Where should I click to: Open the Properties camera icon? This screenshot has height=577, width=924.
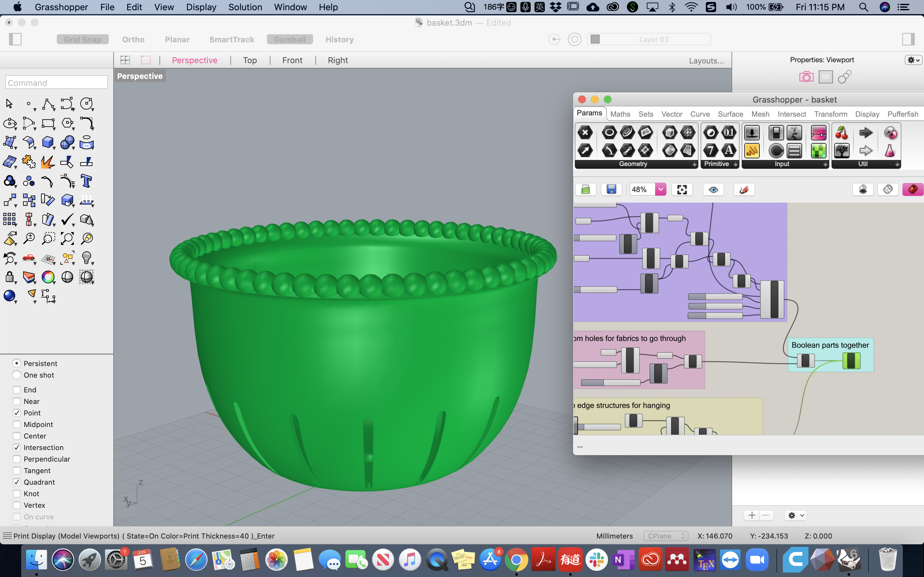(806, 77)
